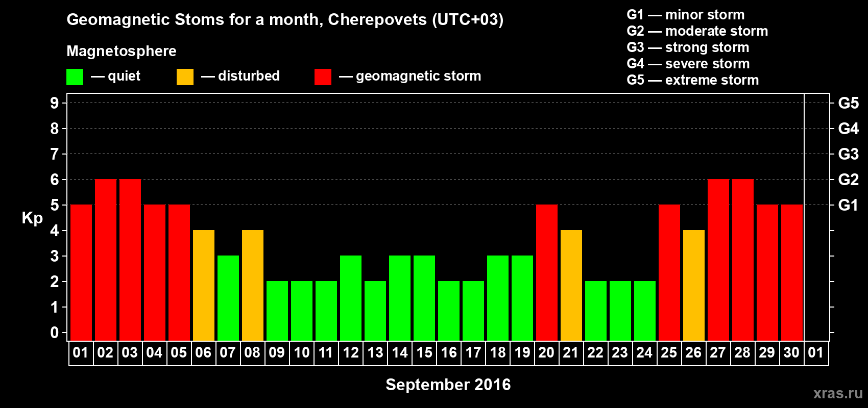Click the Kp value 9 on the axis
Viewport: 868px width, 408px height.
tap(55, 103)
